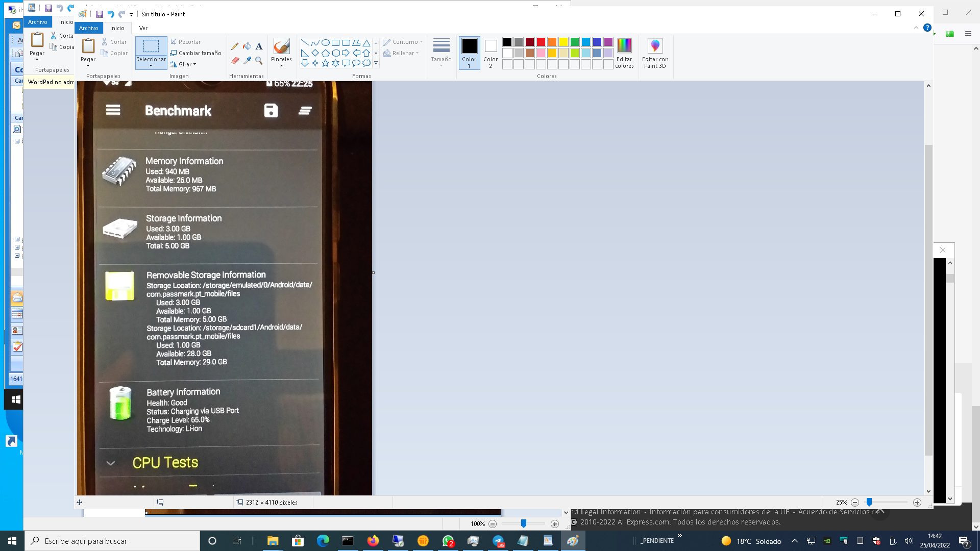The image size is (980, 551).
Task: Select the Magnifier tool
Action: pos(259,61)
